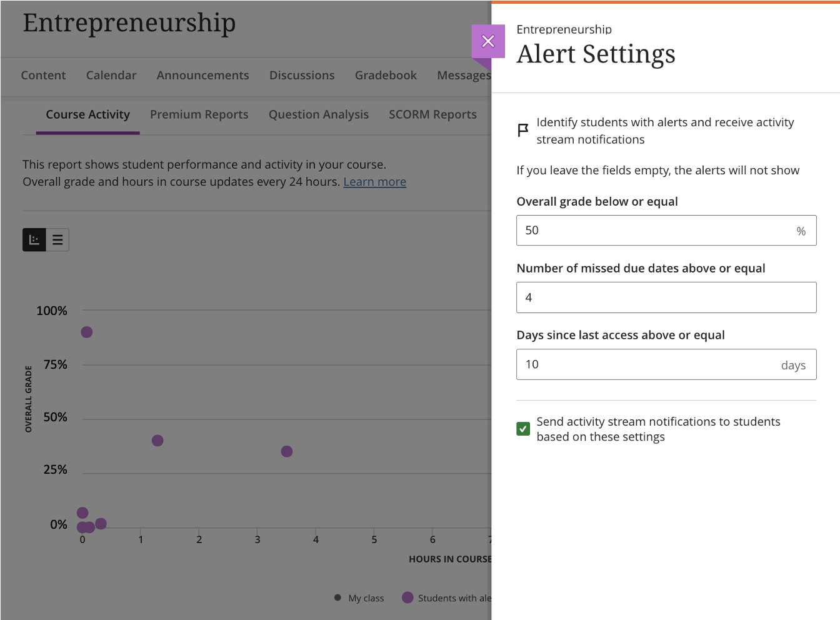
Task: Select the scatter chart view icon
Action: coord(34,239)
